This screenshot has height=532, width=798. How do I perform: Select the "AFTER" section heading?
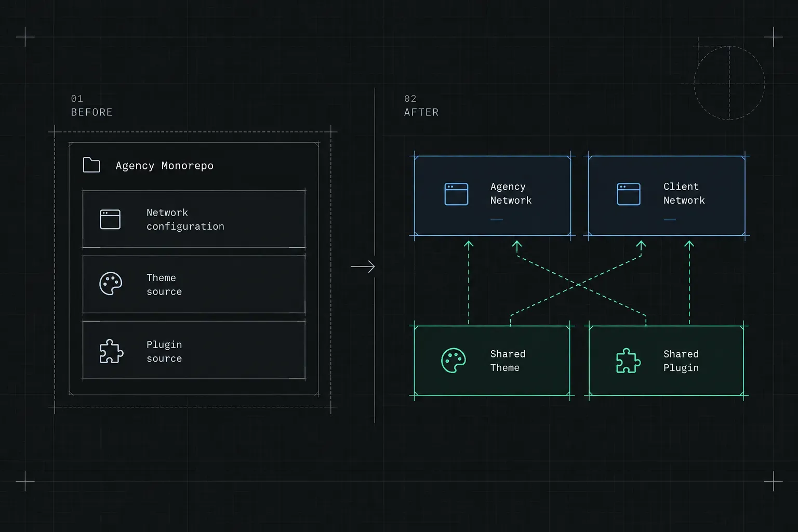pyautogui.click(x=421, y=112)
